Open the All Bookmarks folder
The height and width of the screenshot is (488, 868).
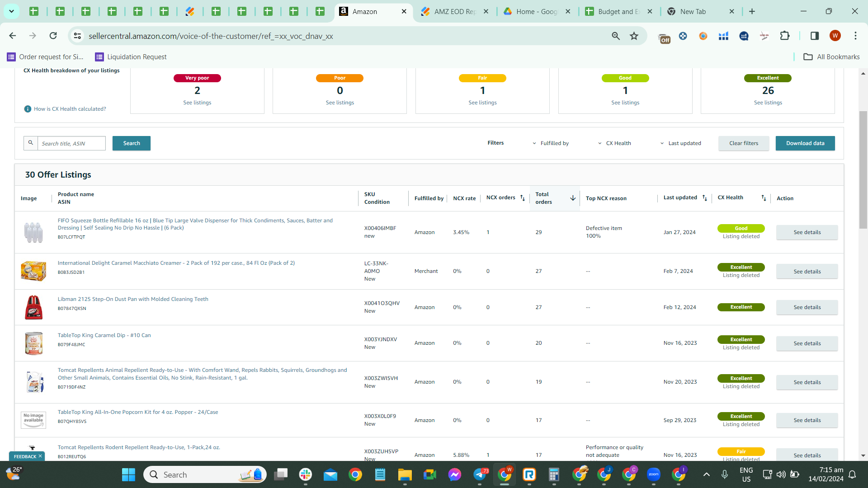831,57
